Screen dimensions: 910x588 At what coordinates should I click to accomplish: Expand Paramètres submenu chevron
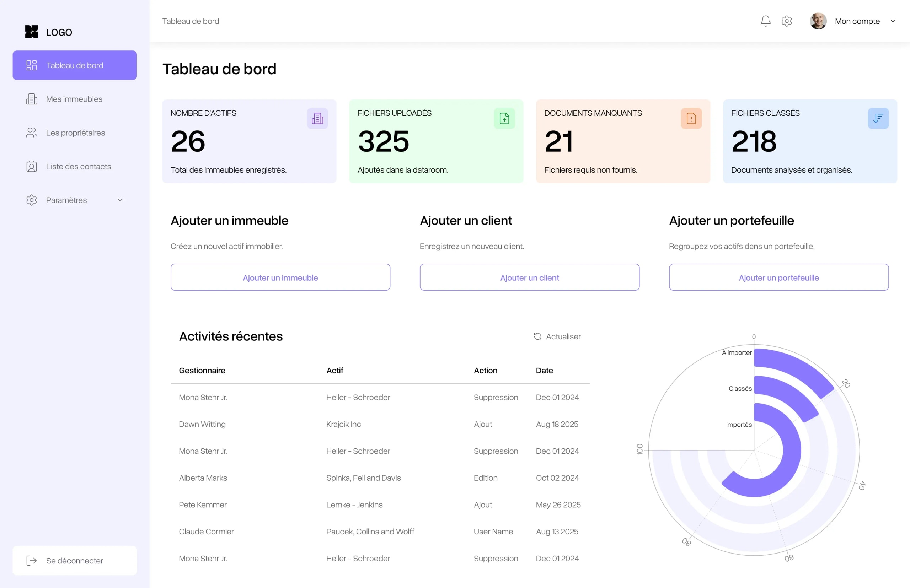pyautogui.click(x=120, y=200)
